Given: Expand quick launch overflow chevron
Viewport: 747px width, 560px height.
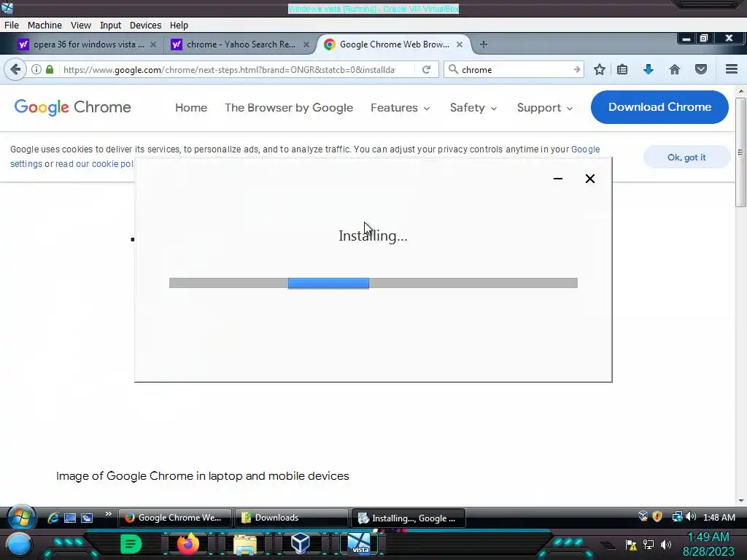Looking at the screenshot, I should click(x=108, y=514).
